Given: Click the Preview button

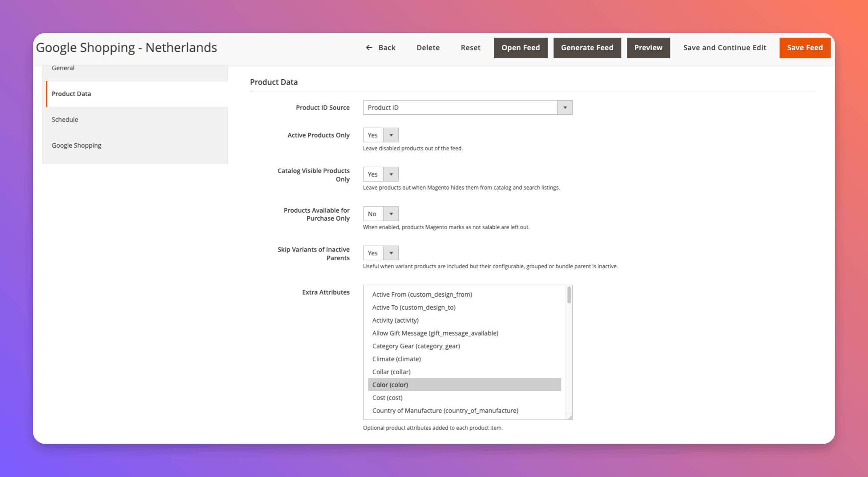Looking at the screenshot, I should (x=648, y=48).
